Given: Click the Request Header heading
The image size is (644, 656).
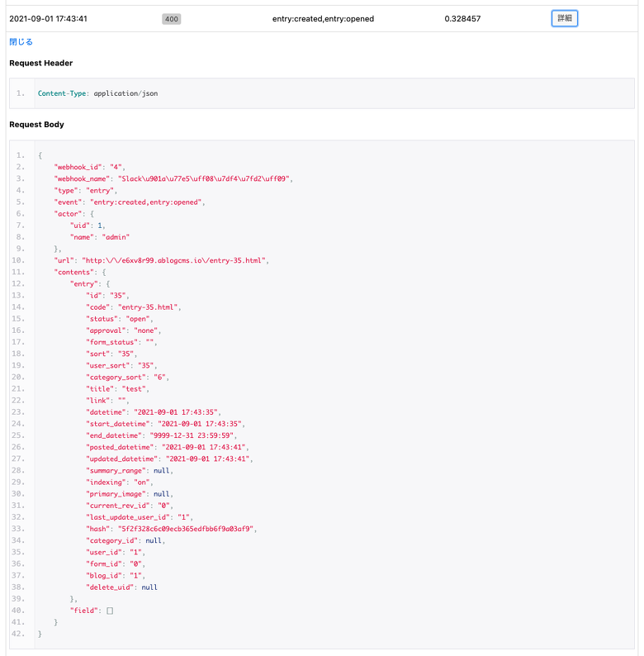Looking at the screenshot, I should tap(40, 63).
